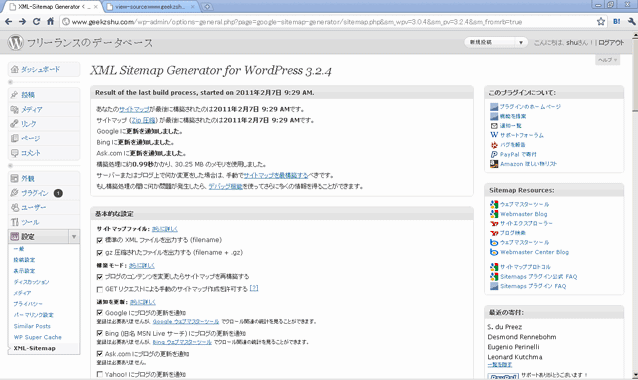Open the パーマリンク設定 submenu
The image size is (638, 380).
tap(33, 315)
